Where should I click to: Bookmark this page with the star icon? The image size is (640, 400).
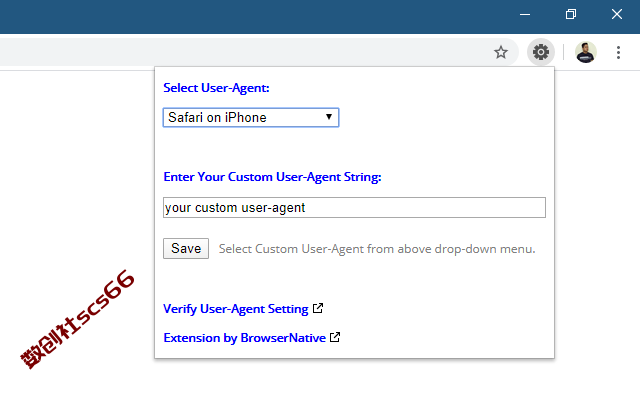pos(501,52)
